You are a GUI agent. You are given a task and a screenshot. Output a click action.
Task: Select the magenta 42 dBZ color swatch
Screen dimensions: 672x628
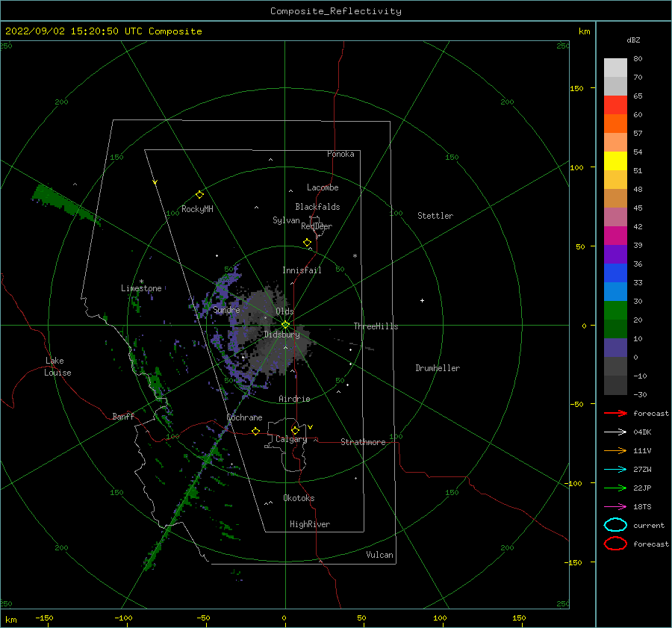(x=615, y=235)
